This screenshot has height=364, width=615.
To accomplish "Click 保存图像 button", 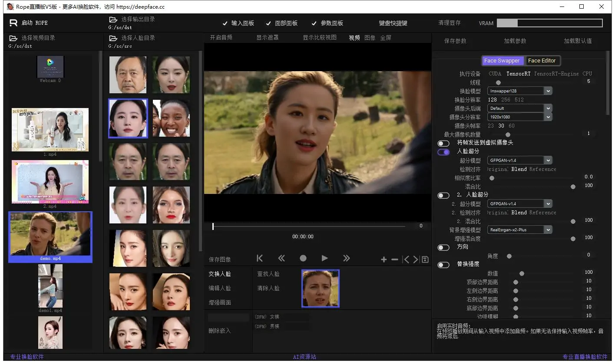I will (x=220, y=260).
